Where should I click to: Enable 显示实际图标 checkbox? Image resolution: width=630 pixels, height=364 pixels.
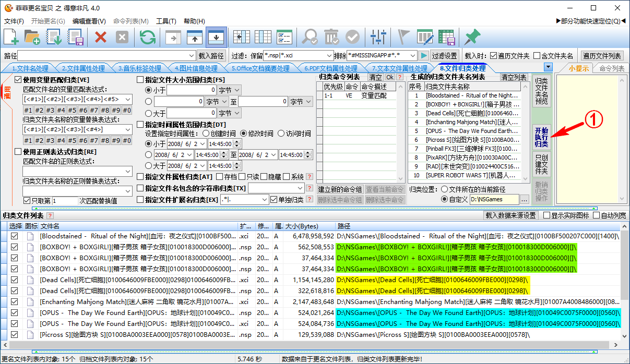pyautogui.click(x=547, y=215)
